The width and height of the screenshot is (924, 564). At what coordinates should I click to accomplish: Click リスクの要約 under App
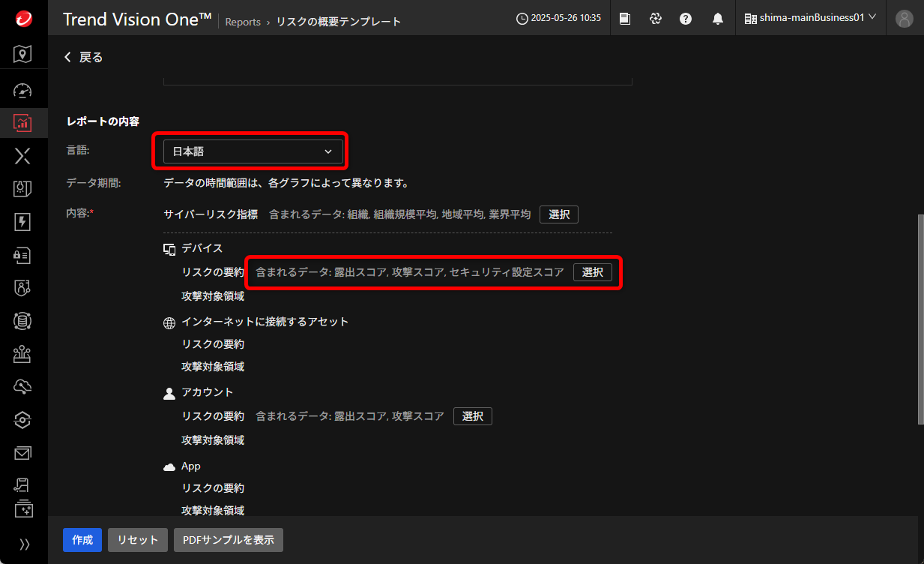[213, 488]
